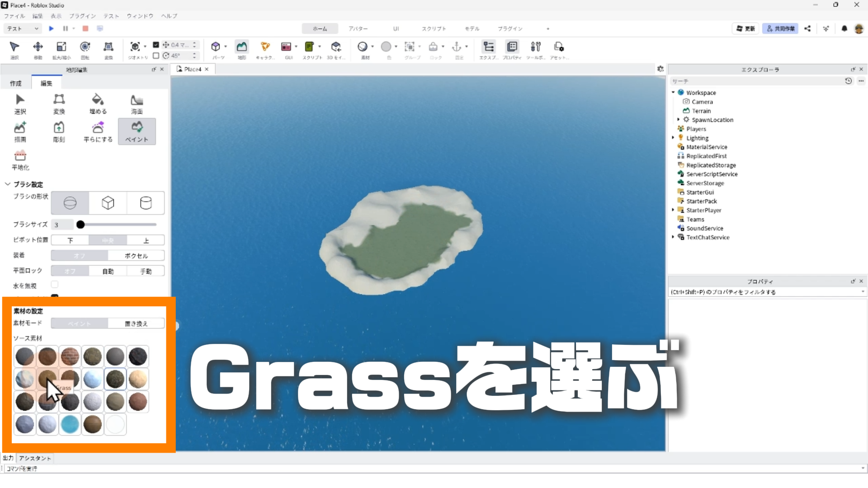Pick the blue Water material swatch
868x488 pixels.
[70, 424]
